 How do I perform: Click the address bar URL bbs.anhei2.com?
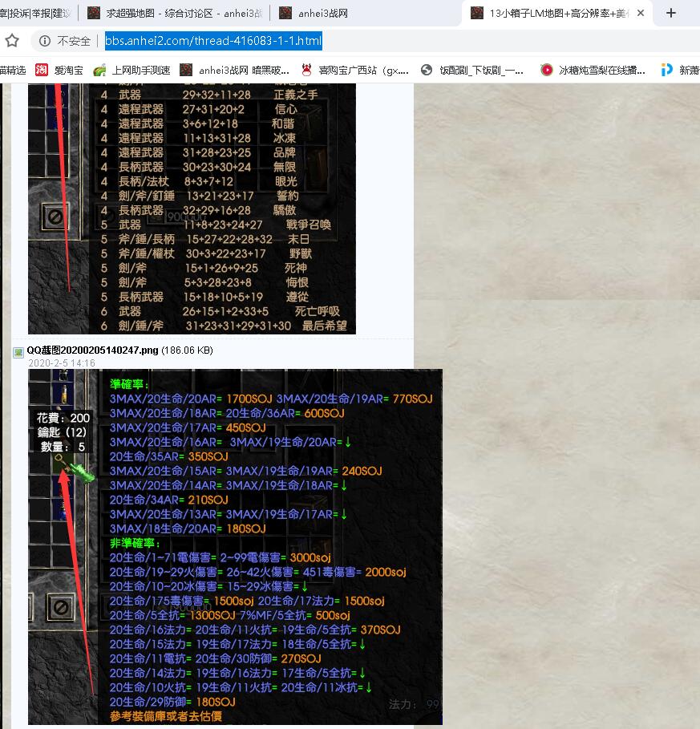point(213,40)
